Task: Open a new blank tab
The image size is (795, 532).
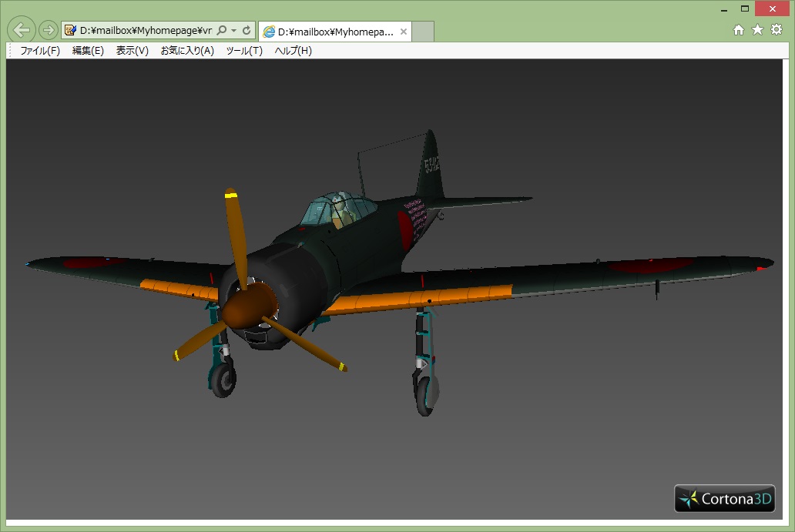Action: [x=424, y=32]
